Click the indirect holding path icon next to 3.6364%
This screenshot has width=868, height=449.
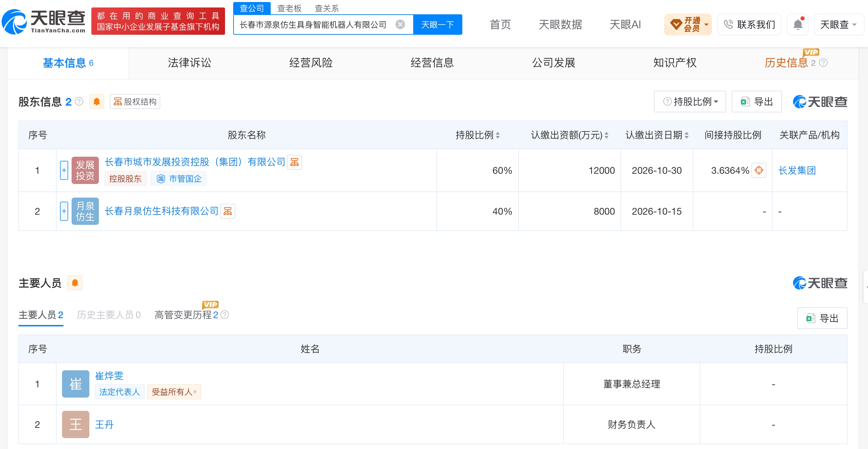[759, 170]
